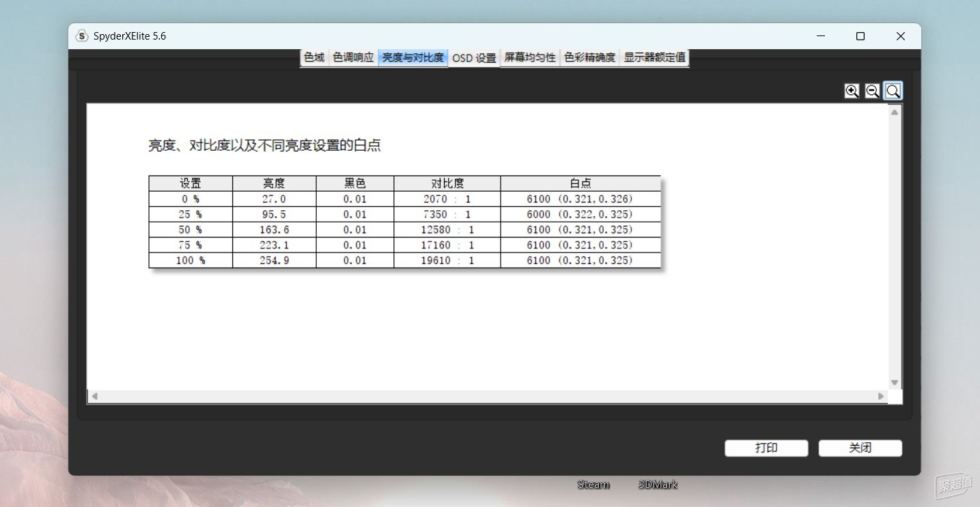The image size is (980, 507).
Task: Click the SpyderXElite app icon in title bar
Action: [82, 36]
